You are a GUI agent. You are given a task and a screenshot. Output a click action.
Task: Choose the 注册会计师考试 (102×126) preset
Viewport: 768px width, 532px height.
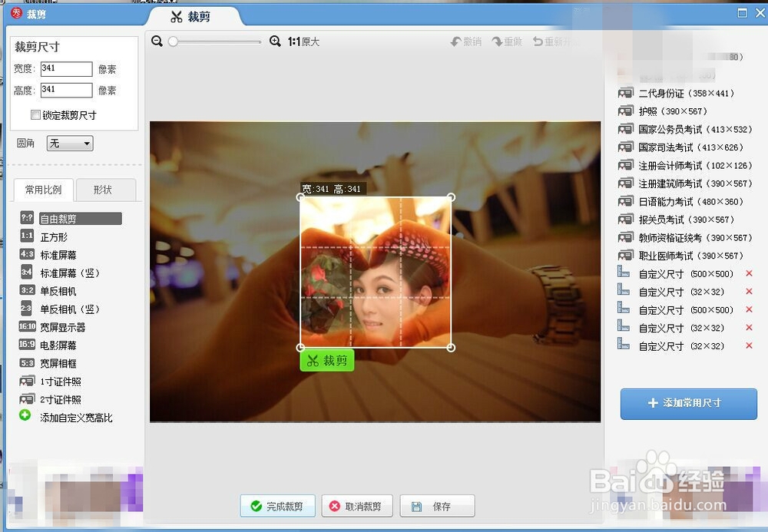[x=685, y=165]
